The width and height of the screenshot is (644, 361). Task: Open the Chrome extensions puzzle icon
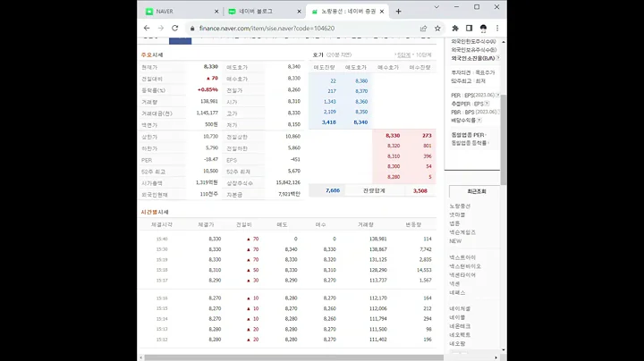(x=455, y=29)
